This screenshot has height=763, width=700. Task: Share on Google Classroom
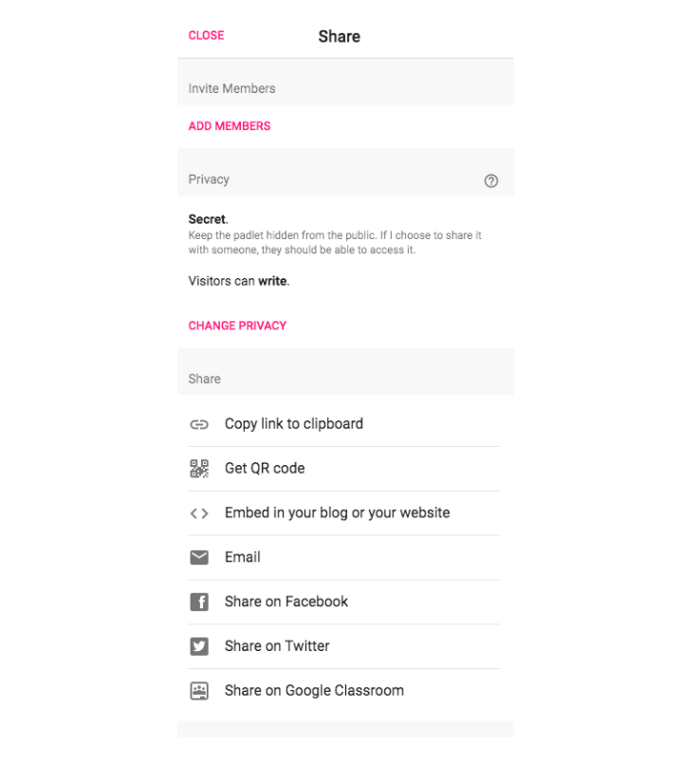coord(314,691)
